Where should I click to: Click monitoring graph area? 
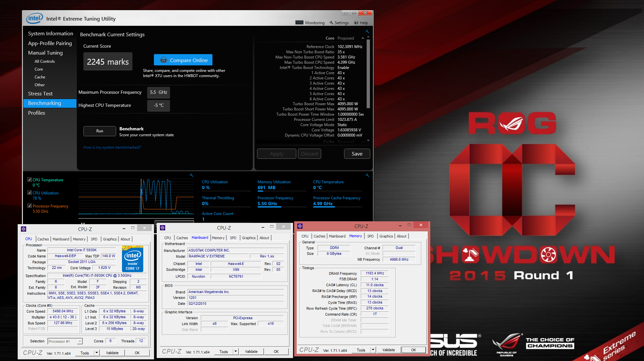pyautogui.click(x=136, y=196)
